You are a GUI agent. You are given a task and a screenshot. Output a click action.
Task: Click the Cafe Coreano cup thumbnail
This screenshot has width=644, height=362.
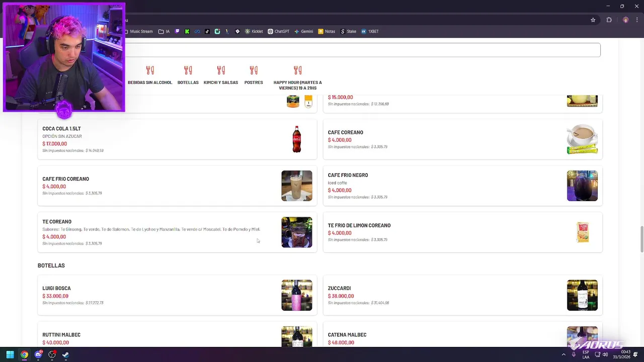pos(582,139)
